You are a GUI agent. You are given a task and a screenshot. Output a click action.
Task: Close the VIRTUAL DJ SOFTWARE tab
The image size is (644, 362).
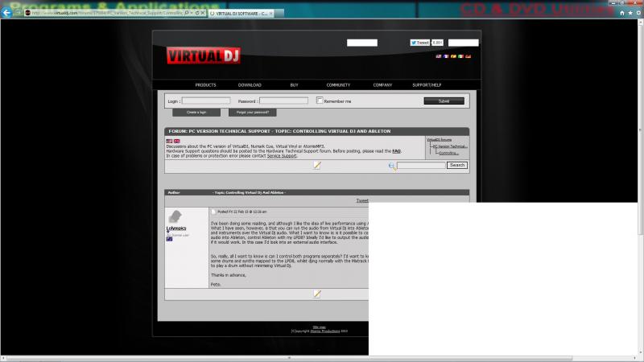tap(270, 14)
